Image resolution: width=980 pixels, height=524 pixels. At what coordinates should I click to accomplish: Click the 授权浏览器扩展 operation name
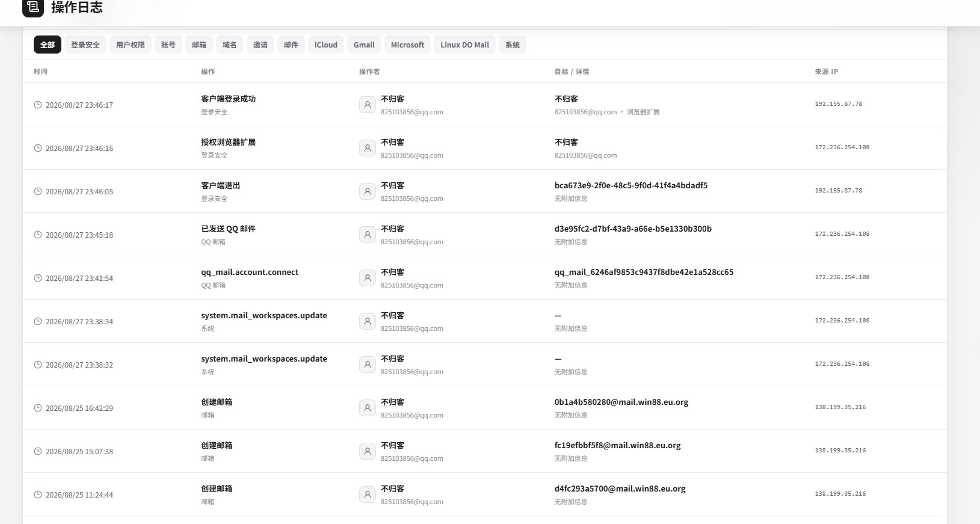(x=229, y=142)
